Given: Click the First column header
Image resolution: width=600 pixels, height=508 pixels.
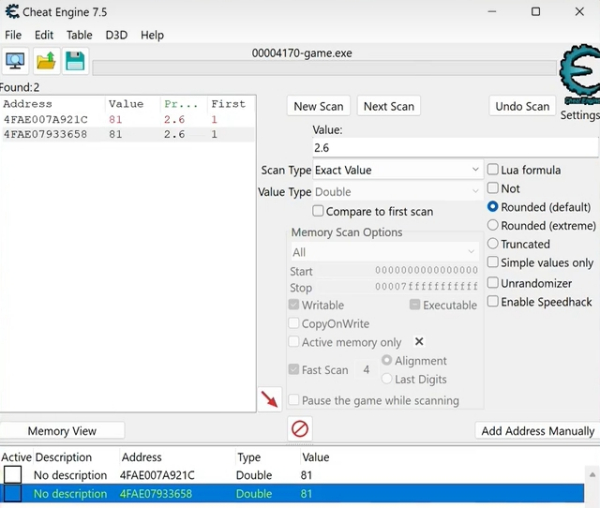Looking at the screenshot, I should pos(232,104).
